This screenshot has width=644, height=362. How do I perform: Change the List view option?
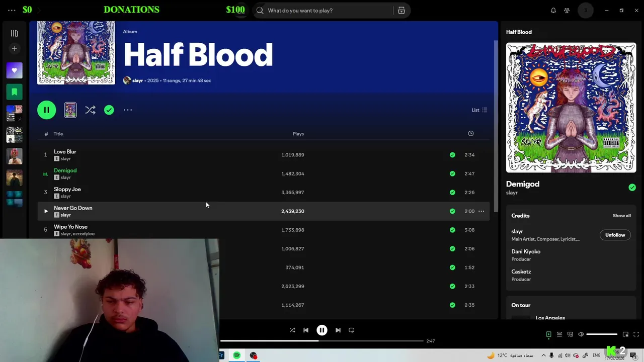(x=479, y=110)
